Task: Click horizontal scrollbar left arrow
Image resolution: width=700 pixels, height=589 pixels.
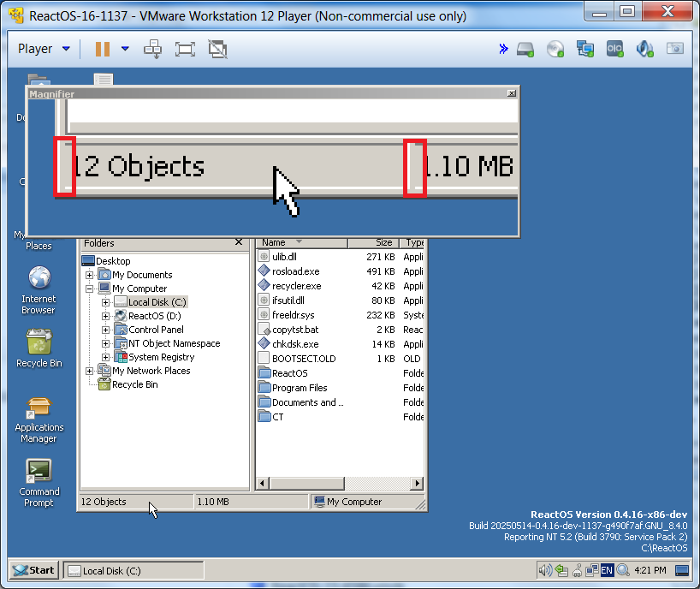Action: click(x=263, y=483)
